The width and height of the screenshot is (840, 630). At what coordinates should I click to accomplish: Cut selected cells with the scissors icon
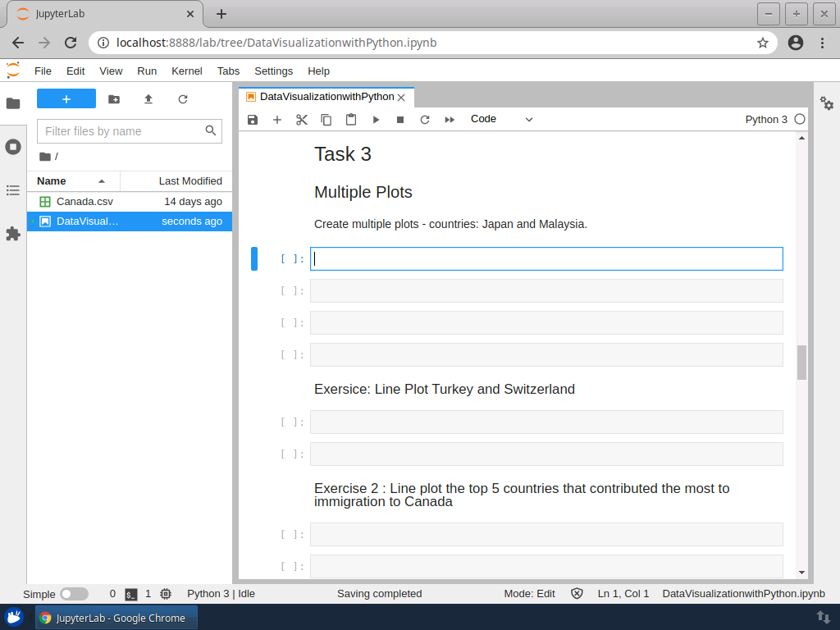click(302, 120)
